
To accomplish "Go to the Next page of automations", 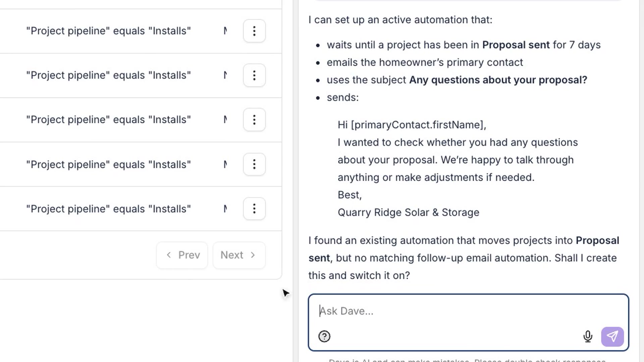I will coord(239,255).
